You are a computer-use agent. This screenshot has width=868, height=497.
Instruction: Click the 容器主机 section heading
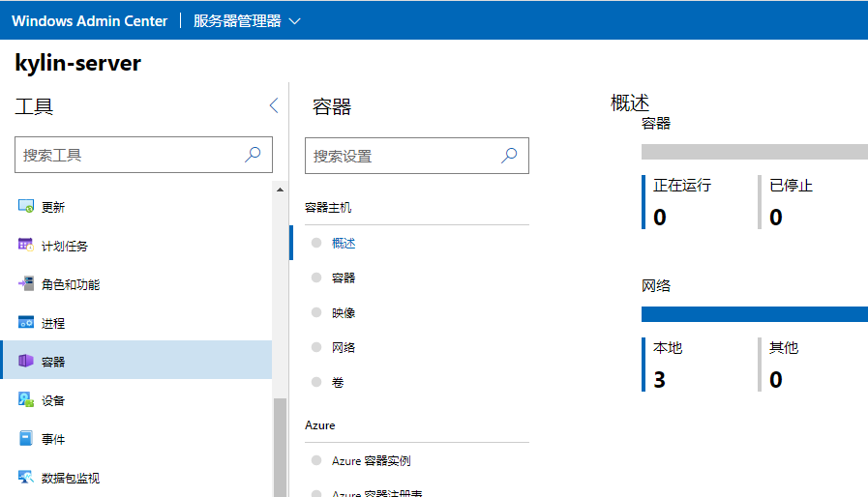[x=328, y=208]
